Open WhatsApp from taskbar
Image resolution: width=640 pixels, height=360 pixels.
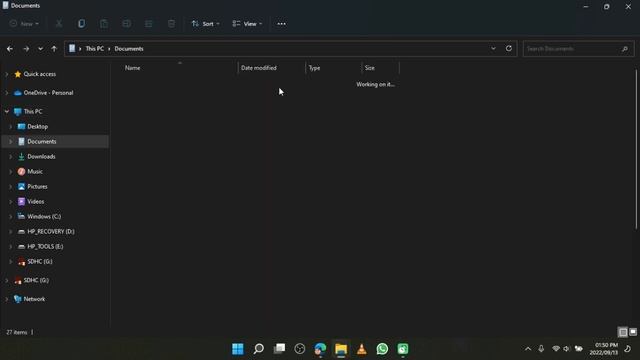pos(382,349)
